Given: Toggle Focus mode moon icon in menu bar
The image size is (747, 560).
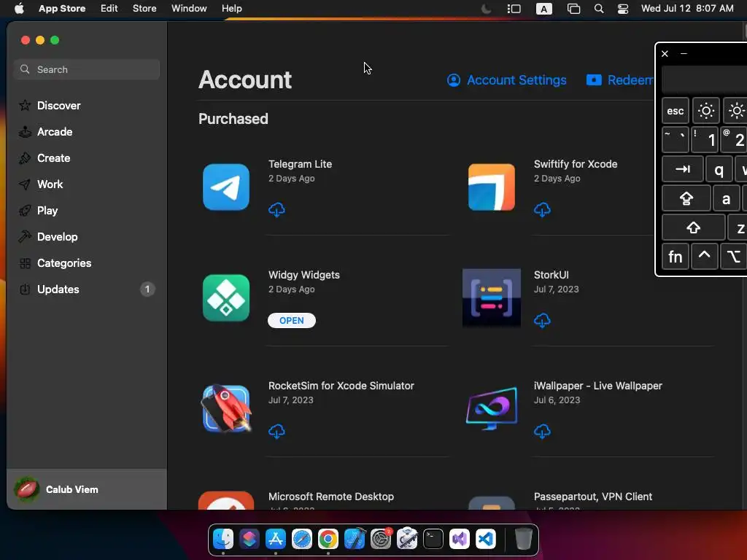Looking at the screenshot, I should (486, 9).
